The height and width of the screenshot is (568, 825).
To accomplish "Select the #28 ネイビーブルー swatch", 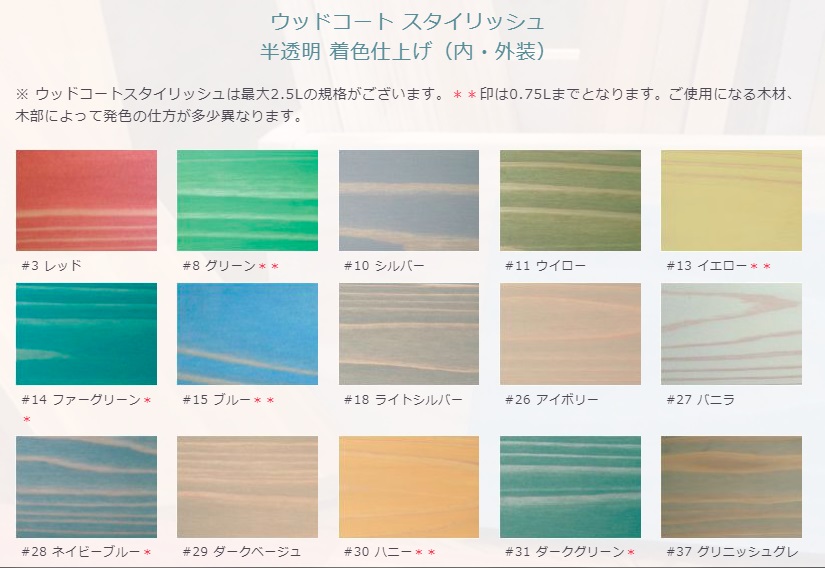I will 86,487.
